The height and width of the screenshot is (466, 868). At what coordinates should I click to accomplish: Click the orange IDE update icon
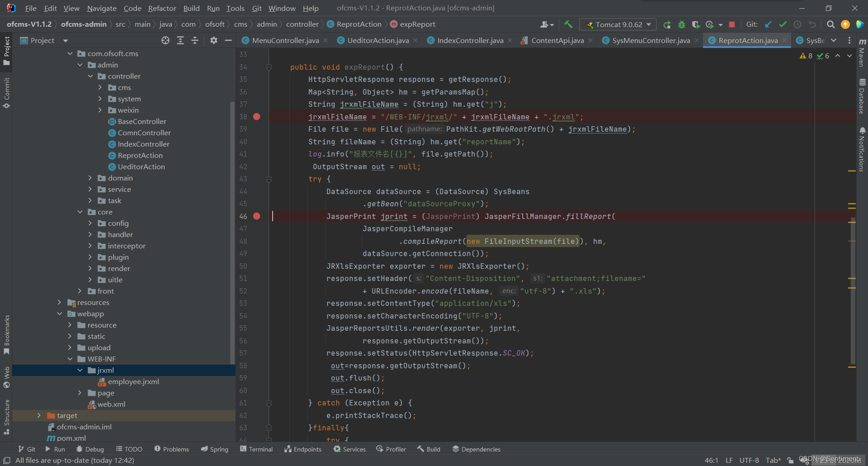click(x=845, y=24)
